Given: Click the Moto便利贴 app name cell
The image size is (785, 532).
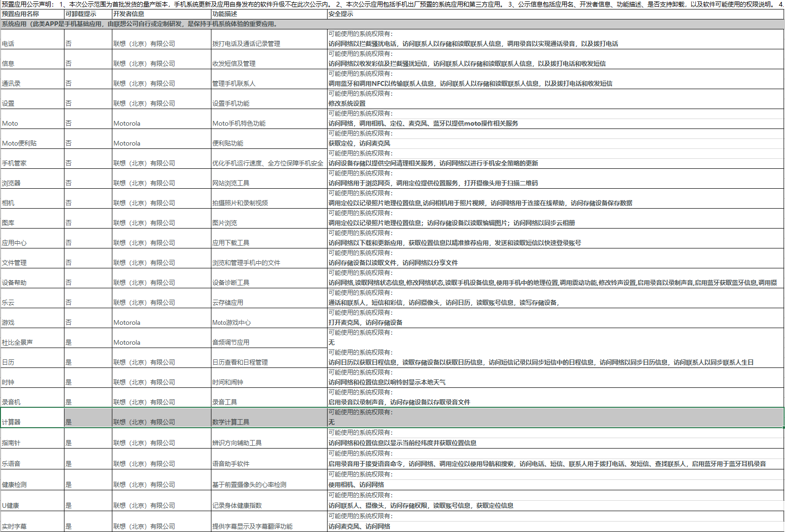Looking at the screenshot, I should tap(32, 139).
